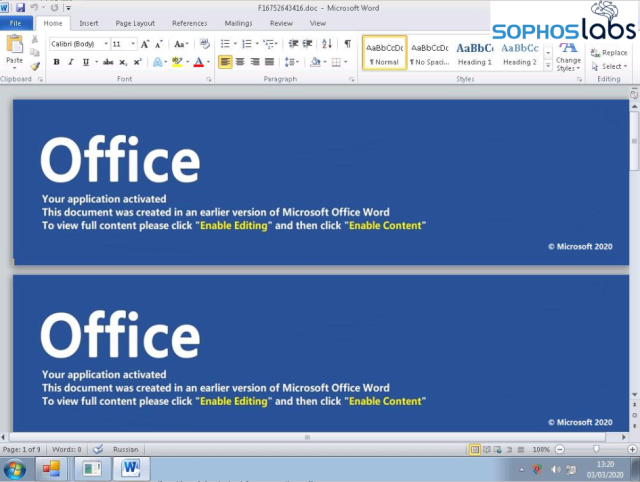Image resolution: width=640 pixels, height=482 pixels.
Task: Click the Increase Indent icon
Action: click(307, 44)
